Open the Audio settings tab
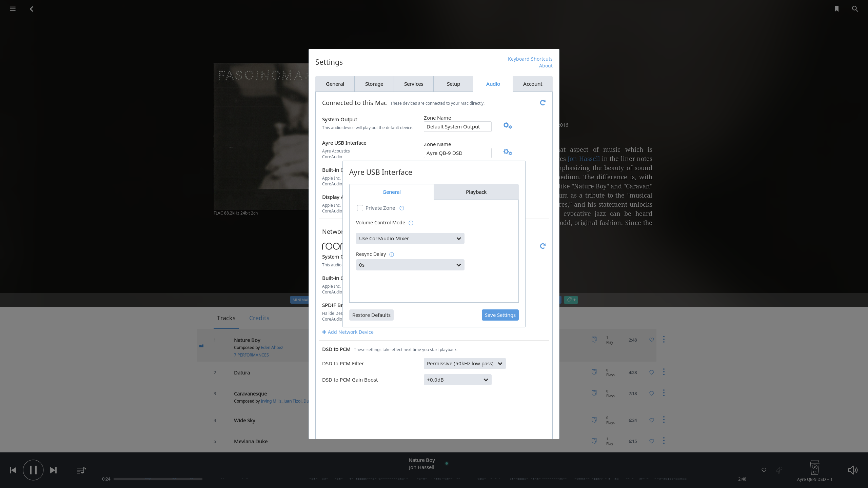Viewport: 868px width, 488px height. tap(493, 84)
